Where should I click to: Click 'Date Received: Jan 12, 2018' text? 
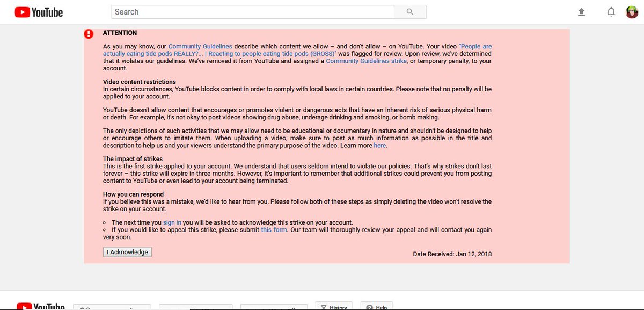(x=452, y=254)
